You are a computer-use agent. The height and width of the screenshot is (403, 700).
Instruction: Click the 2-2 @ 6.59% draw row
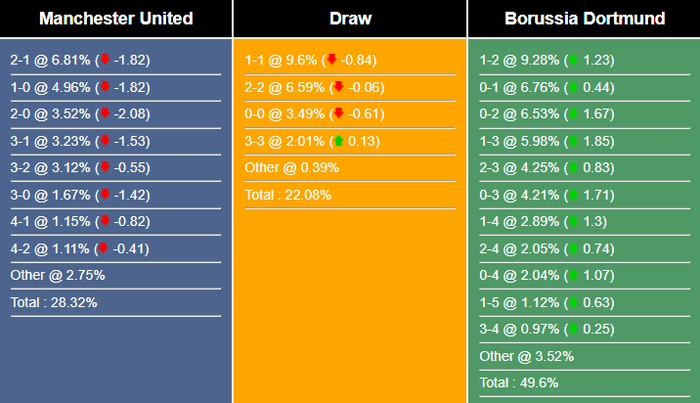314,87
